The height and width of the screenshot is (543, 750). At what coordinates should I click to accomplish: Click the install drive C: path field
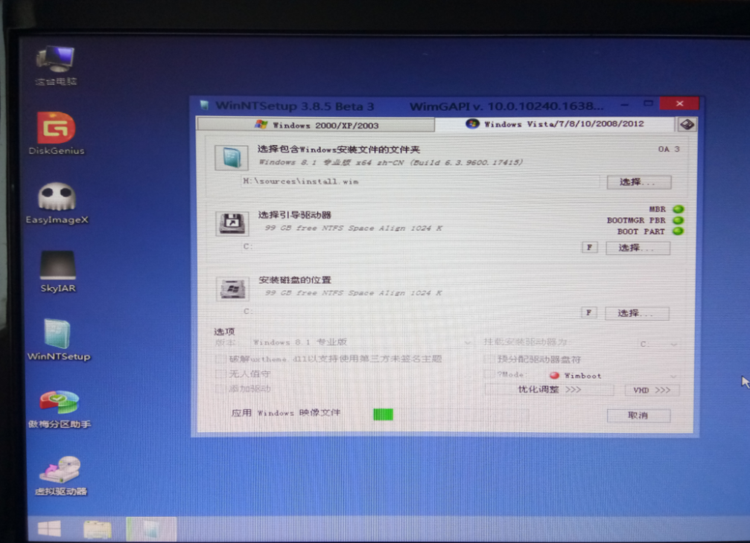pyautogui.click(x=409, y=312)
